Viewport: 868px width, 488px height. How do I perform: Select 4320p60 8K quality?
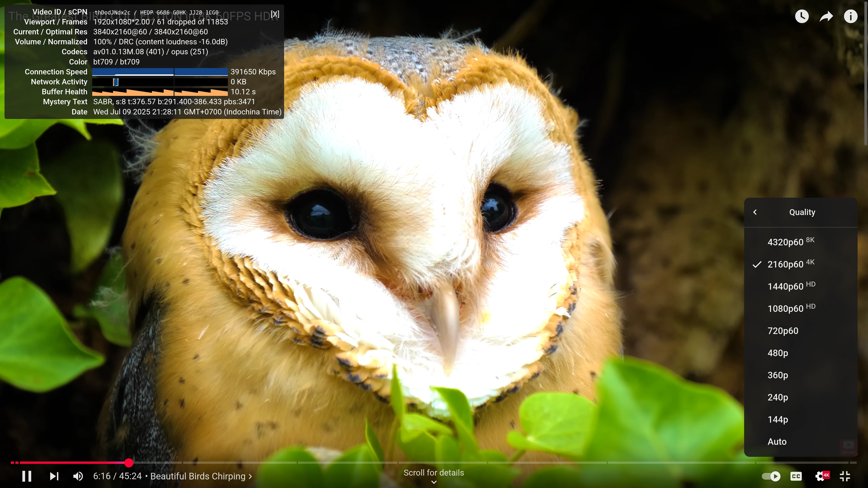(x=801, y=242)
